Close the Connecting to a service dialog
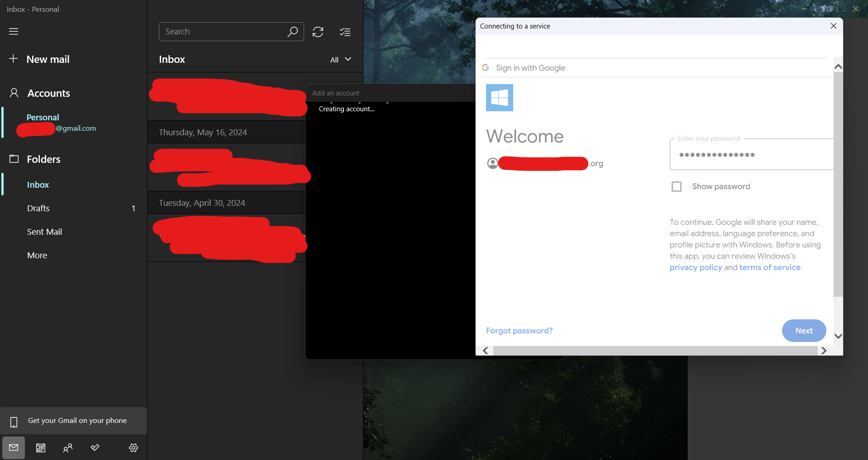Viewport: 868px width, 460px height. coord(834,26)
